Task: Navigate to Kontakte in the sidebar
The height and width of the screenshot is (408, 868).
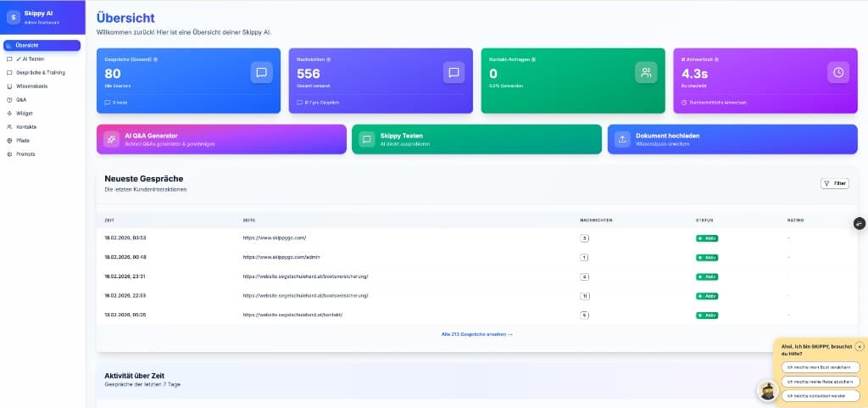Action: pyautogui.click(x=26, y=127)
